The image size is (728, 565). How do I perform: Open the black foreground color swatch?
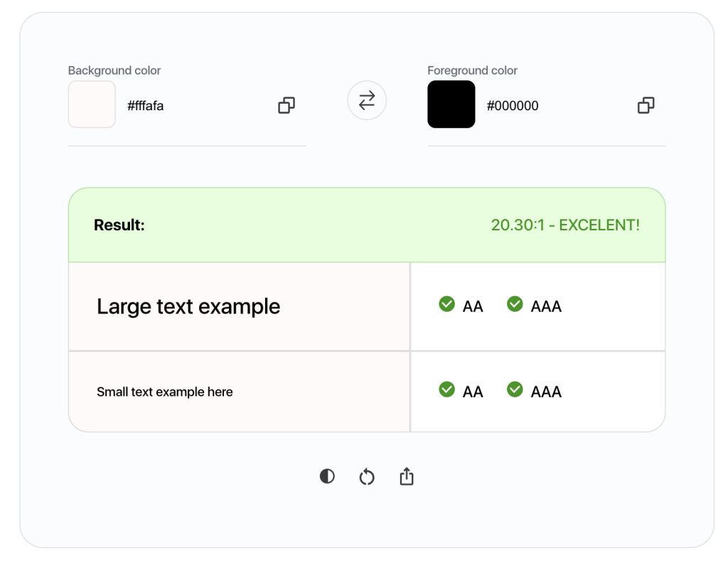(x=451, y=104)
